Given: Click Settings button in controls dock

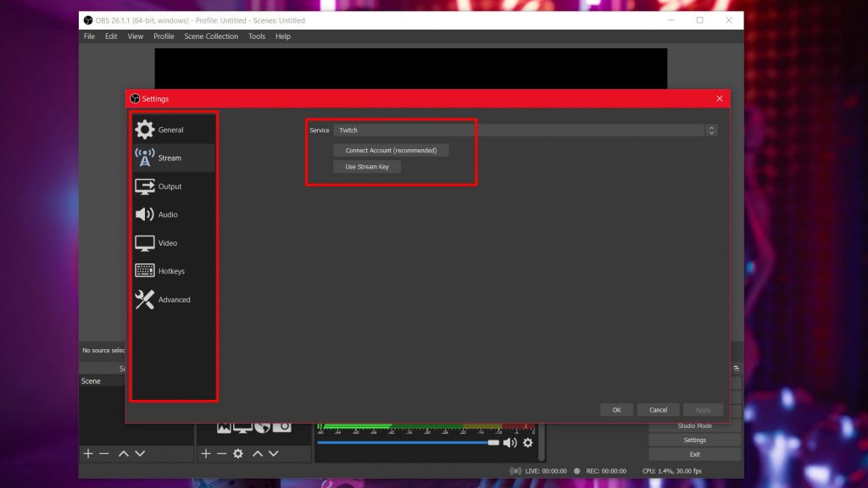Looking at the screenshot, I should (x=695, y=440).
